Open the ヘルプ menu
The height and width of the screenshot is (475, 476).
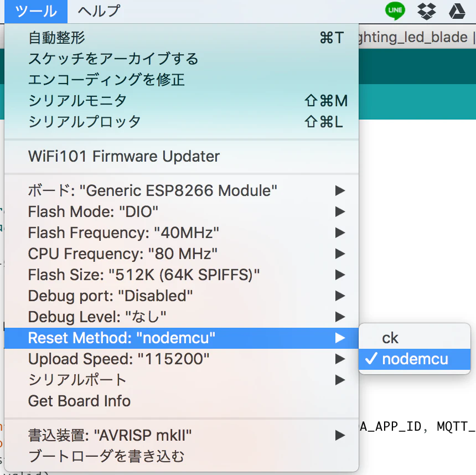tap(99, 11)
